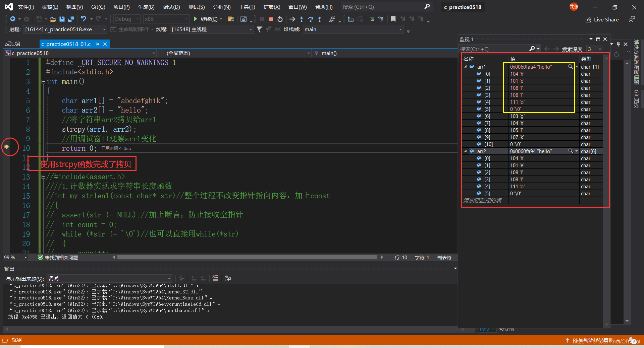Clear all output with the clear icon
This screenshot has height=348, width=644.
(215, 278)
